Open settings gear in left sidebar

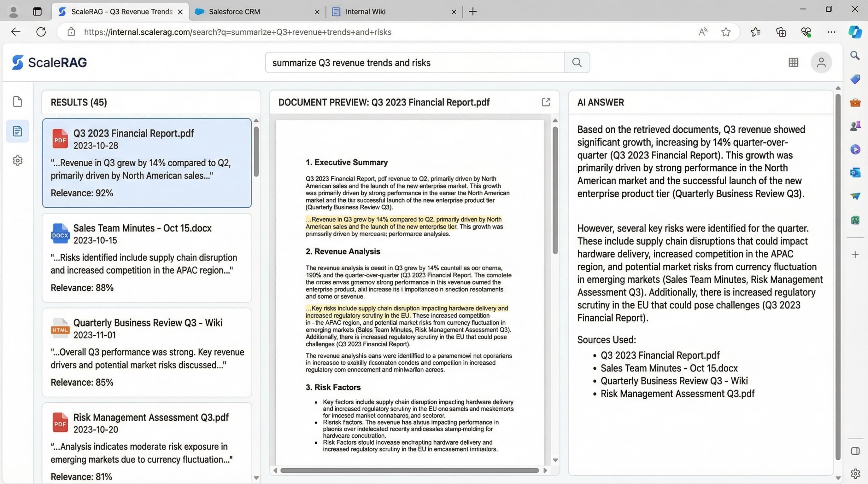coord(18,161)
